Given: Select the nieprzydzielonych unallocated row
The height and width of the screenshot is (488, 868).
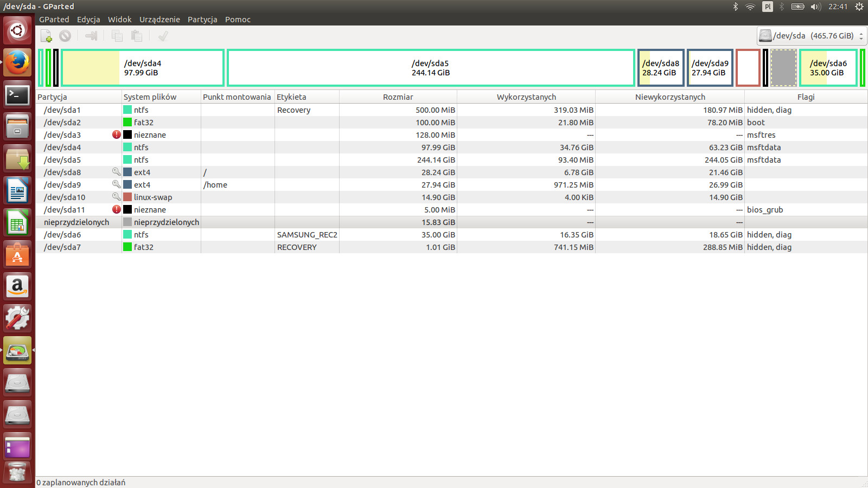Looking at the screenshot, I should coord(451,222).
